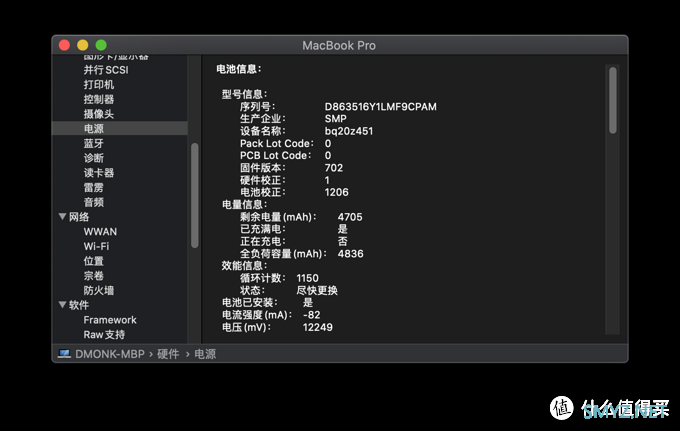Image resolution: width=680 pixels, height=431 pixels.
Task: Click the manufacturer value SMP
Action: (x=336, y=119)
